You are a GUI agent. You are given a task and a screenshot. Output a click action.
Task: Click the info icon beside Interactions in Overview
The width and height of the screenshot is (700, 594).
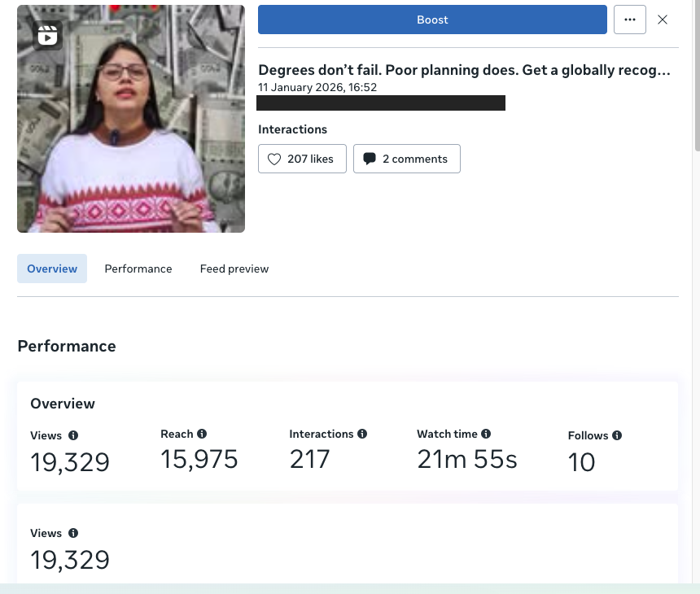click(x=362, y=434)
